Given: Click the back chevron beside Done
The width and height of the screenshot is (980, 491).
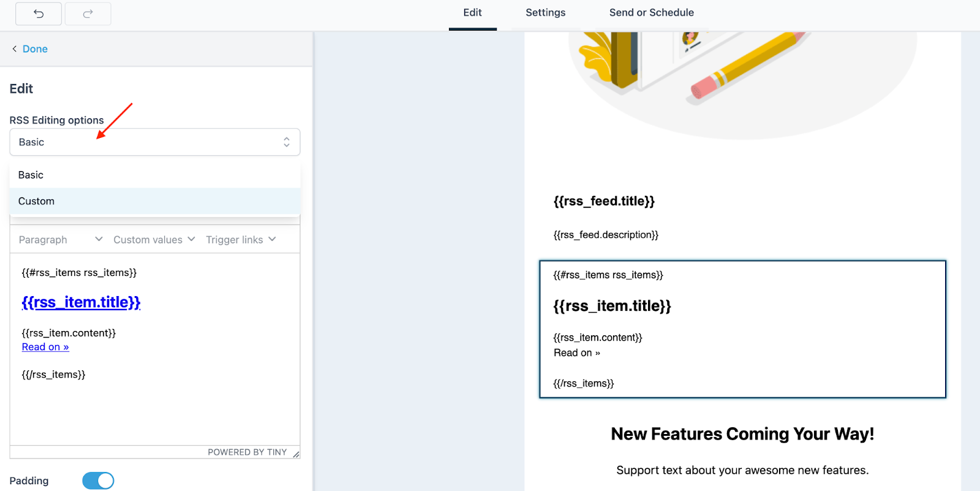Looking at the screenshot, I should [14, 49].
